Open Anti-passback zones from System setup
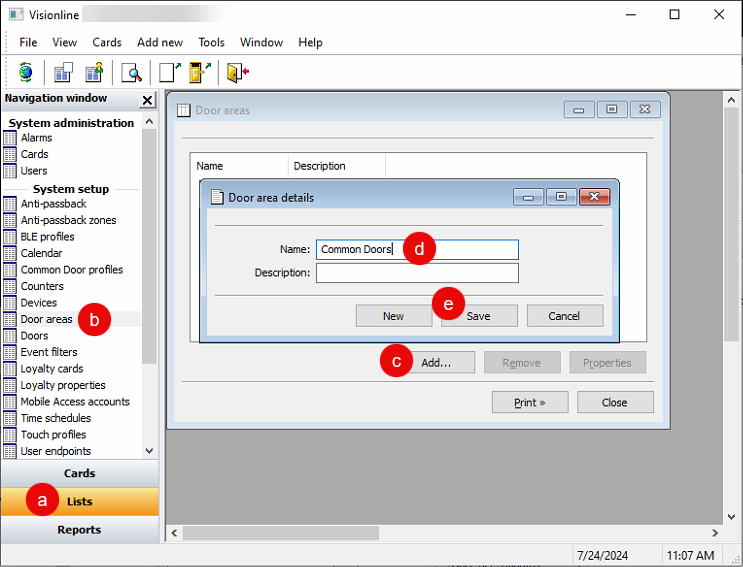This screenshot has height=567, width=743. point(68,220)
